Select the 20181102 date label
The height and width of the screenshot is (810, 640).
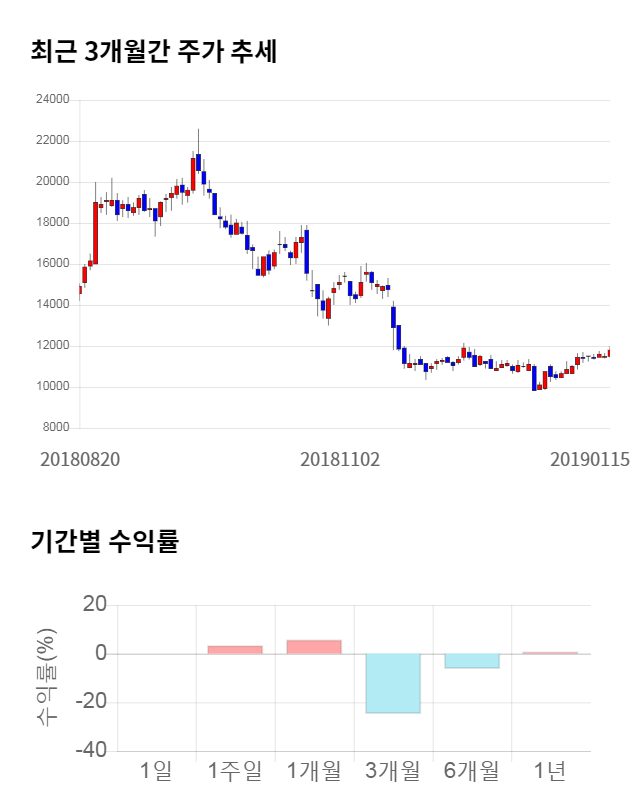(340, 459)
